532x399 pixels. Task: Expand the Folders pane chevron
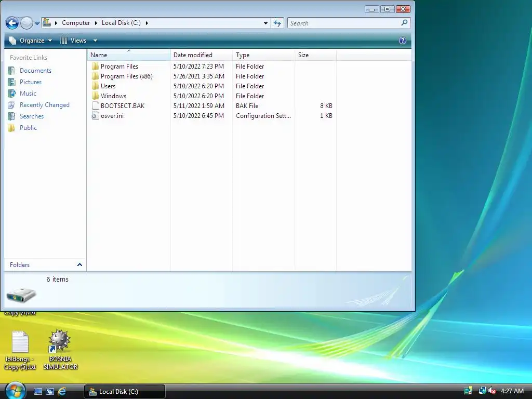pyautogui.click(x=79, y=264)
